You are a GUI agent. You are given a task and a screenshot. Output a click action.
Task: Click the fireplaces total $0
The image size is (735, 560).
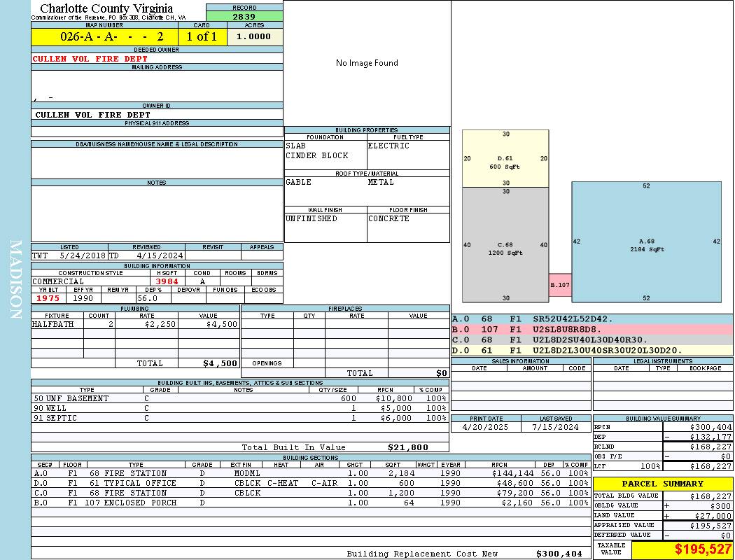click(442, 374)
